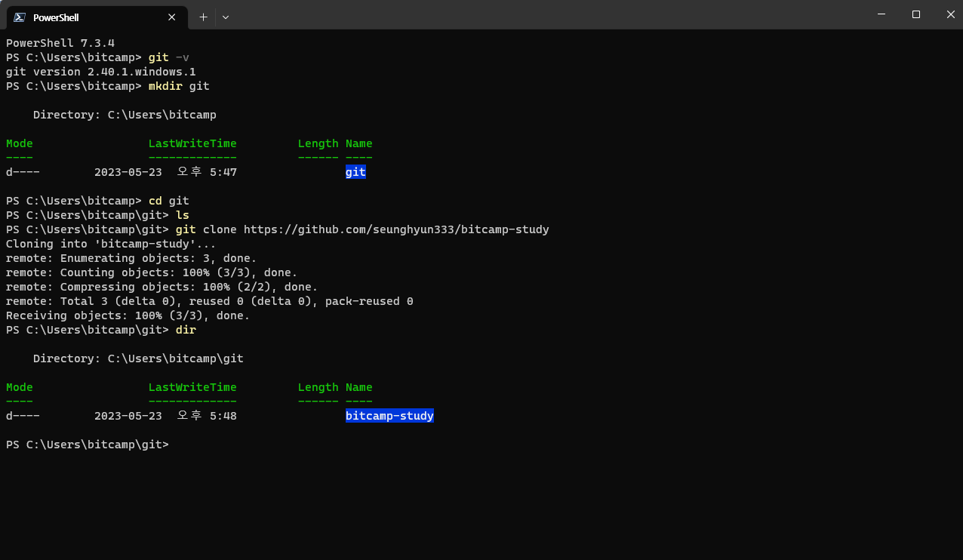Click the 'mkdir git' command text
This screenshot has height=560, width=963.
(x=179, y=86)
